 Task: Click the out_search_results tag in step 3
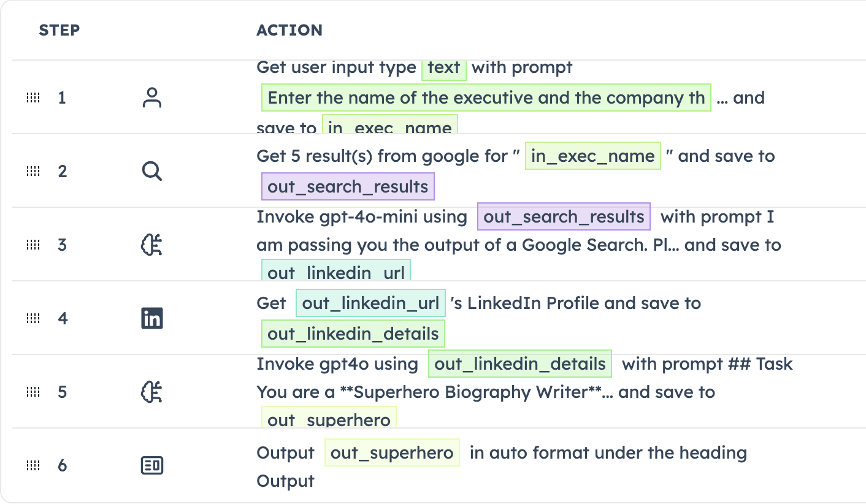click(564, 217)
